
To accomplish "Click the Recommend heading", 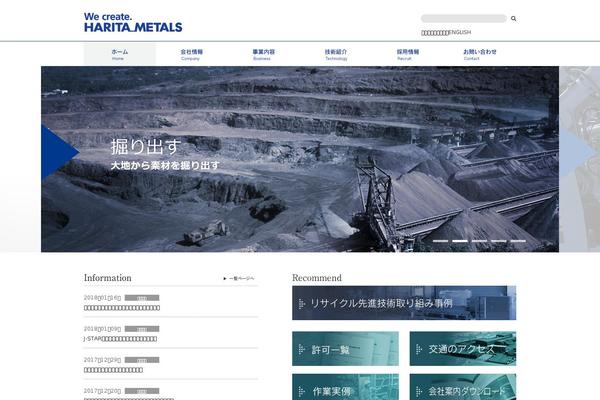I will coord(317,278).
